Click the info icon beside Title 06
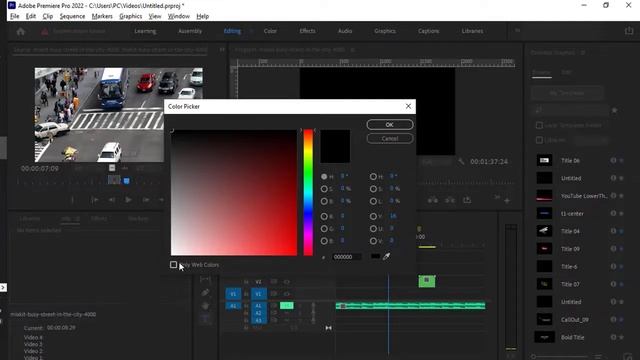The height and width of the screenshot is (360, 640). pyautogui.click(x=613, y=160)
